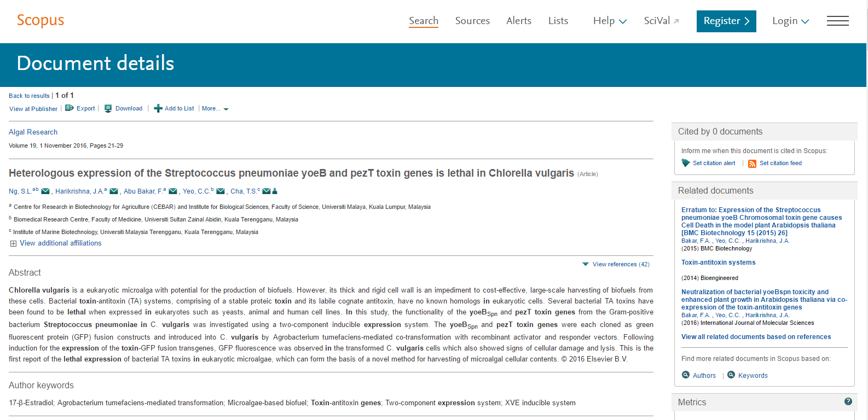Expand View references (42)
Viewport: 868px width, 420px height.
coord(616,264)
